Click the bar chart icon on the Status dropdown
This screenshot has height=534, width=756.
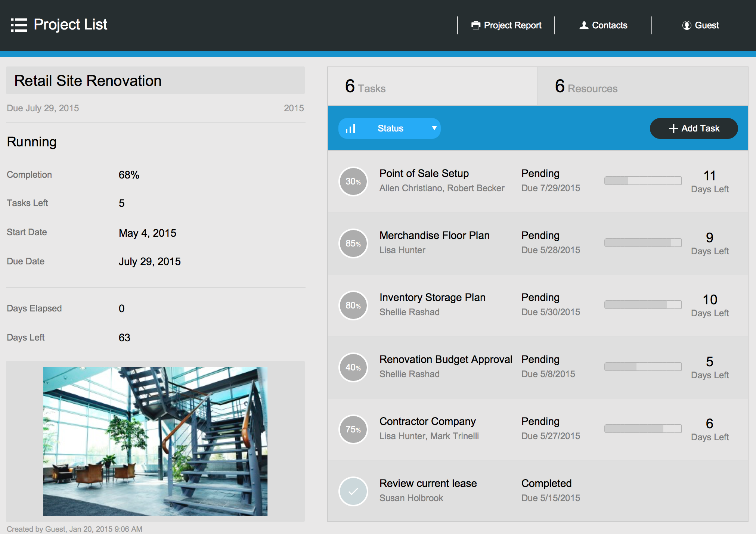coord(350,129)
